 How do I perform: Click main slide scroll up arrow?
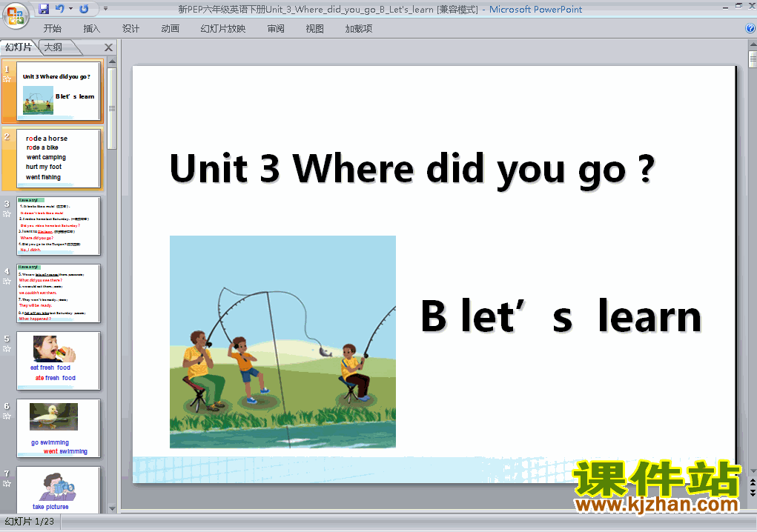coord(753,45)
